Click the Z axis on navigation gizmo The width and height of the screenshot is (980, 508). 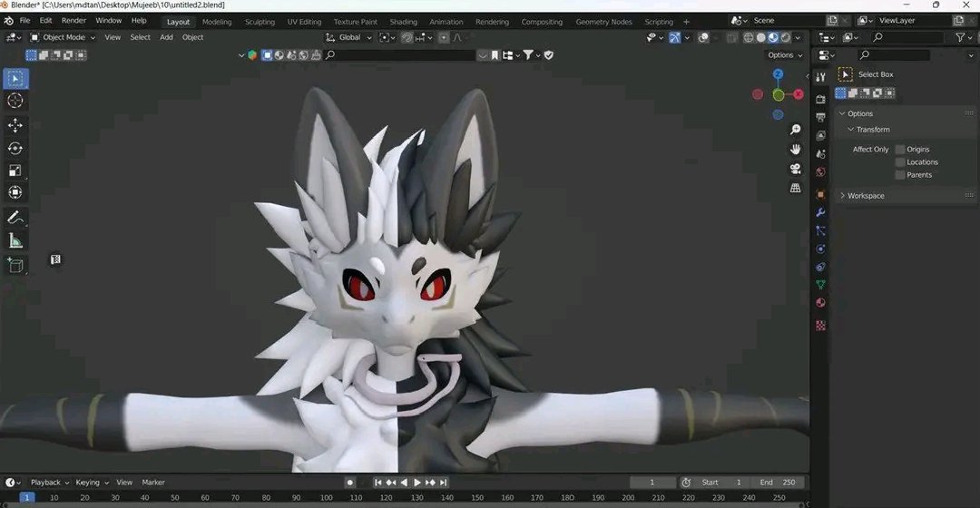[779, 74]
